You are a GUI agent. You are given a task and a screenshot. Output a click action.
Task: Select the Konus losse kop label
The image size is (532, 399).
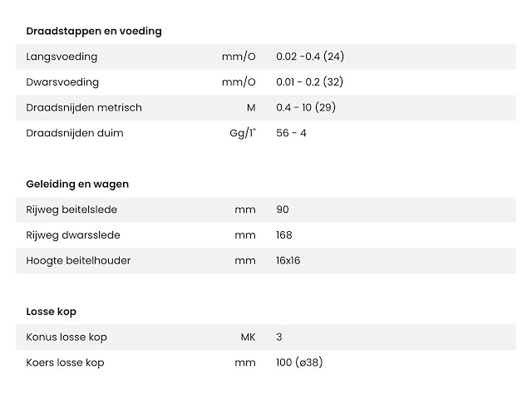click(x=66, y=337)
